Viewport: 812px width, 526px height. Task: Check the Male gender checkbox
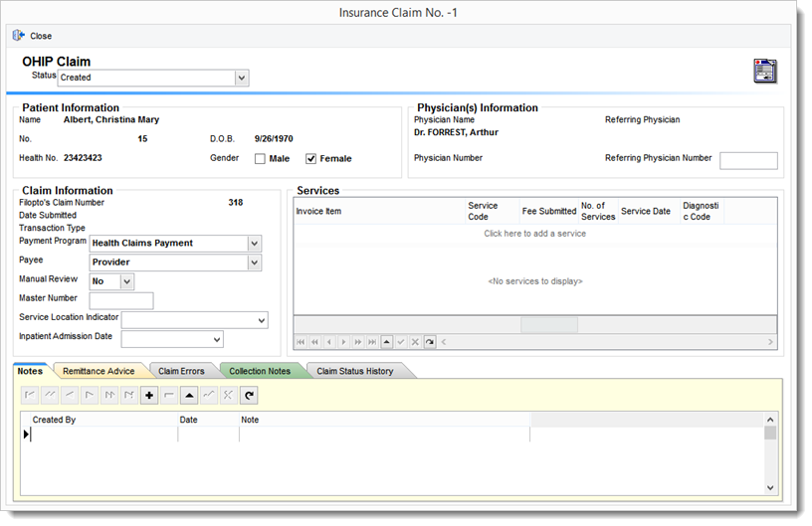tap(260, 159)
